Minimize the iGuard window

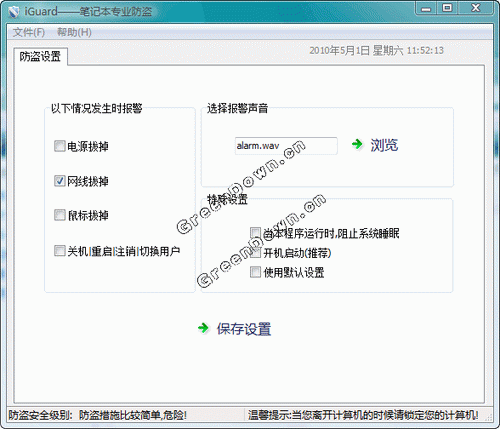tap(426, 8)
